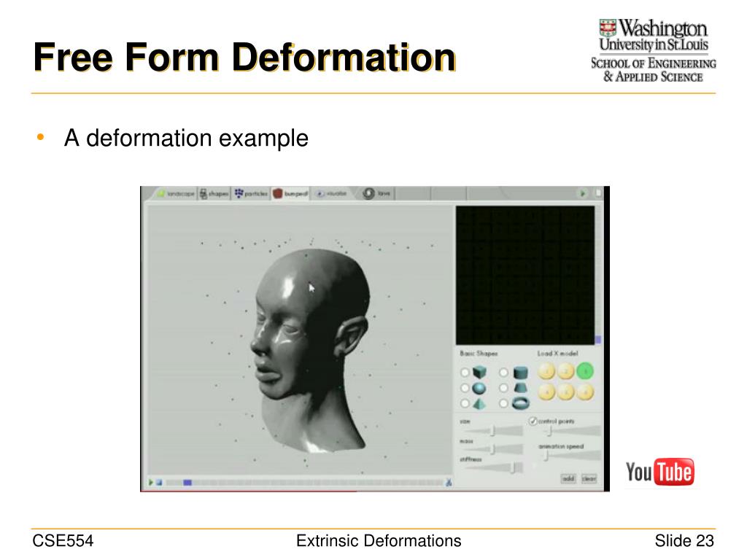747x560 pixels.
Task: Click the black texture preview panel
Action: [x=525, y=275]
